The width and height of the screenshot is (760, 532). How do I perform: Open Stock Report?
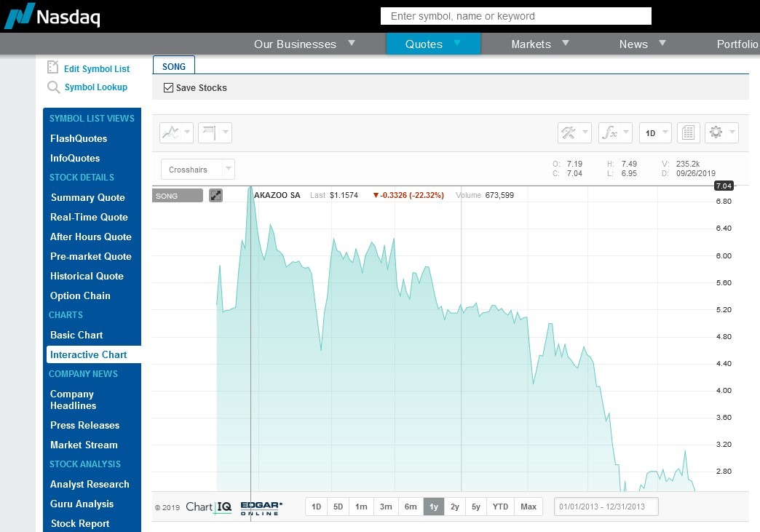pyautogui.click(x=80, y=523)
